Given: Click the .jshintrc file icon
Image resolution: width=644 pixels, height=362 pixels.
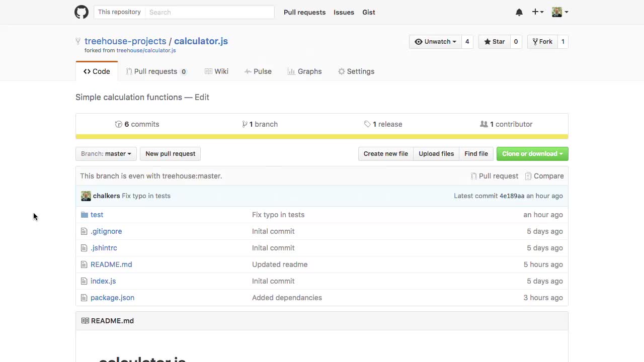Looking at the screenshot, I should [x=84, y=248].
